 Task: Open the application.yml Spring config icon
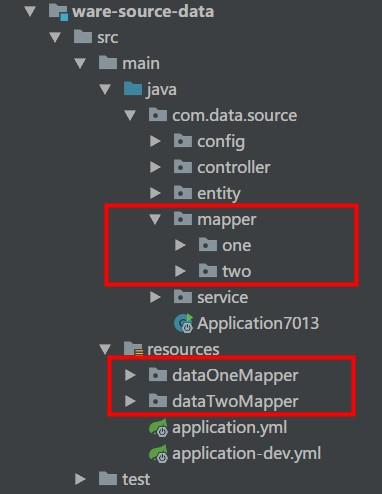click(x=158, y=428)
